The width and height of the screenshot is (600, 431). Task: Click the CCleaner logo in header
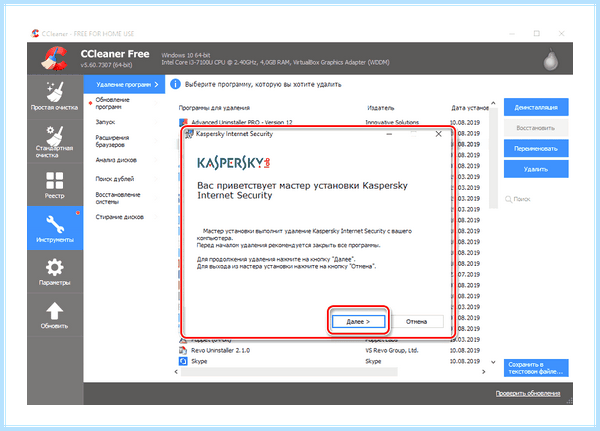(55, 58)
